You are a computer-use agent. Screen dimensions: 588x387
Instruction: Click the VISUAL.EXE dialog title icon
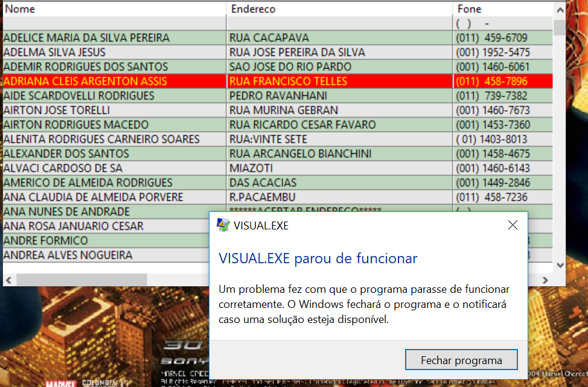pos(223,225)
